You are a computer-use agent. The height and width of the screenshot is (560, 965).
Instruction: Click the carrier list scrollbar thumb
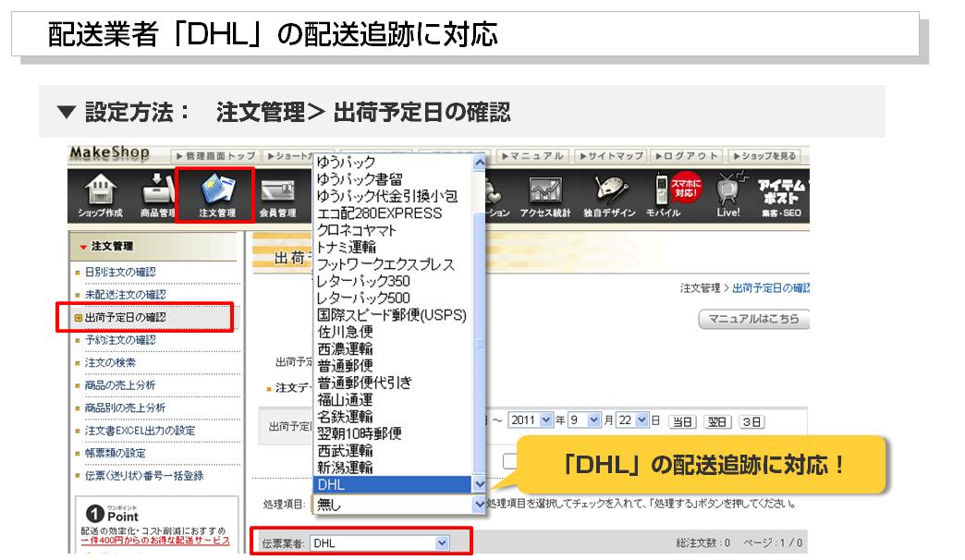click(x=479, y=344)
